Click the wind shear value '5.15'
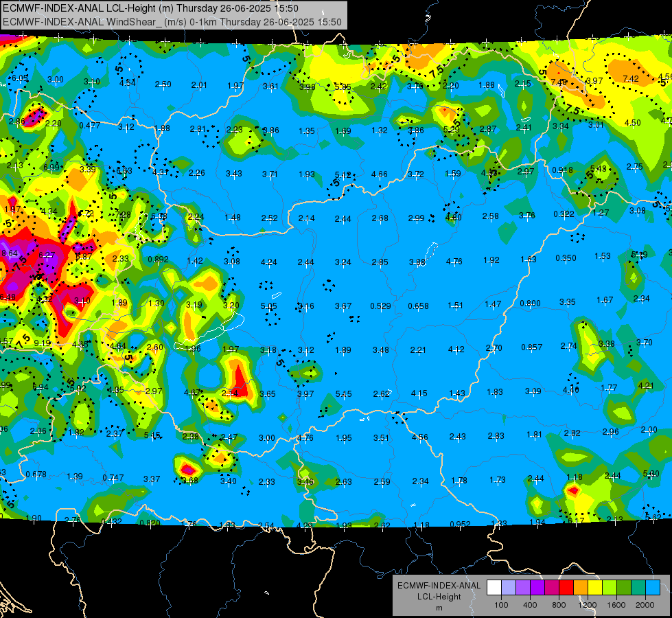This screenshot has width=672, height=618. [x=152, y=435]
